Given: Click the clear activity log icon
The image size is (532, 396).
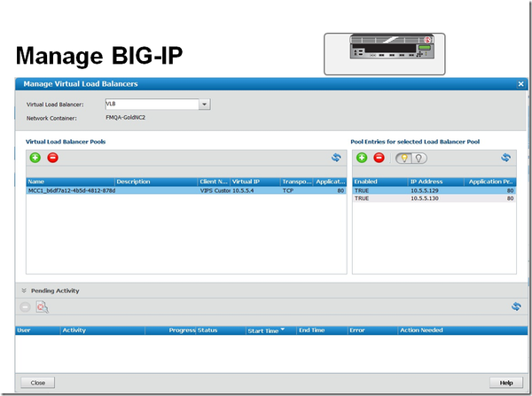Looking at the screenshot, I should tap(42, 307).
